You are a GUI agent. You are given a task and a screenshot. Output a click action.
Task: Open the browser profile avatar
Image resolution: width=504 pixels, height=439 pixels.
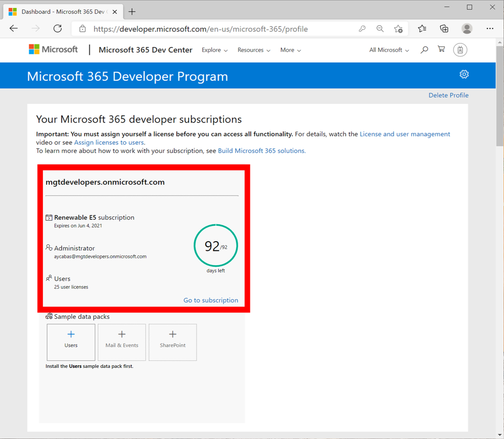click(467, 29)
